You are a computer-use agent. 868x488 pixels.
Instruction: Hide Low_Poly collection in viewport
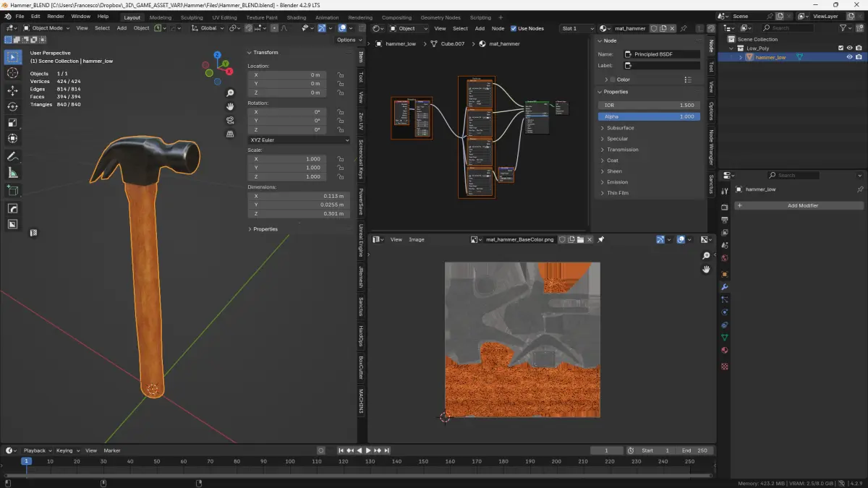click(850, 48)
